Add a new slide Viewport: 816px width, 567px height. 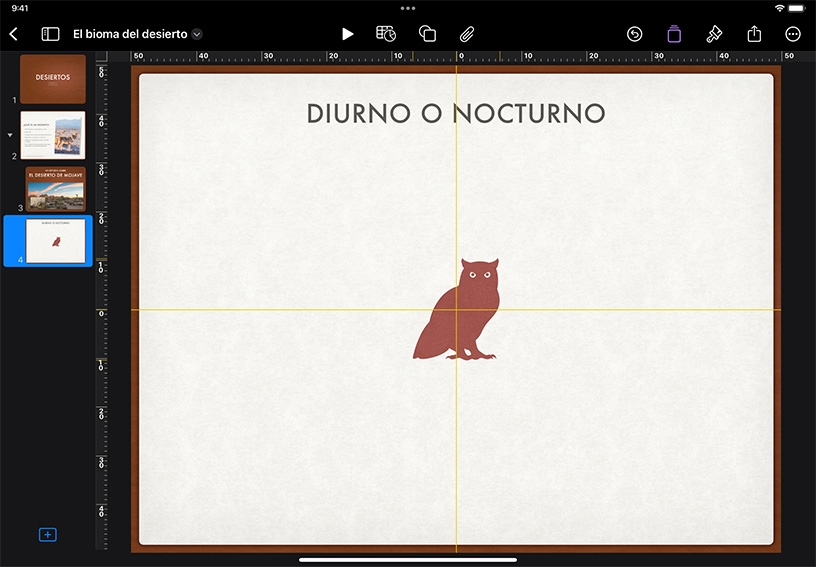pyautogui.click(x=47, y=534)
